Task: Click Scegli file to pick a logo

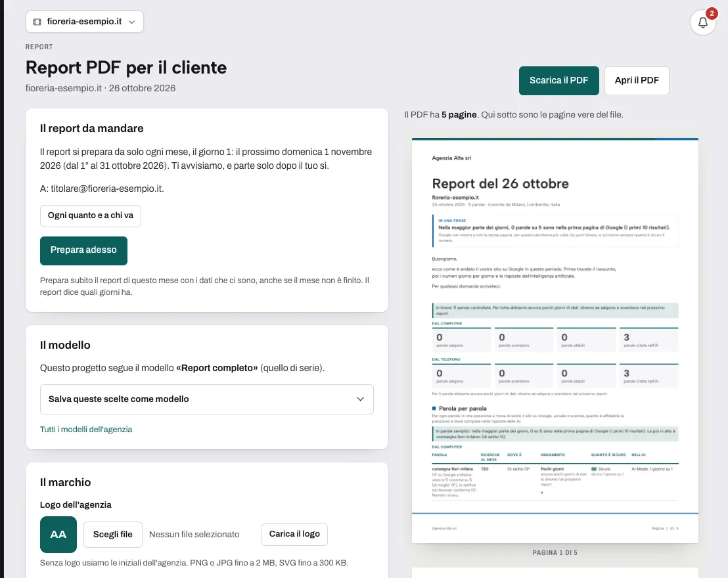Action: coord(113,535)
